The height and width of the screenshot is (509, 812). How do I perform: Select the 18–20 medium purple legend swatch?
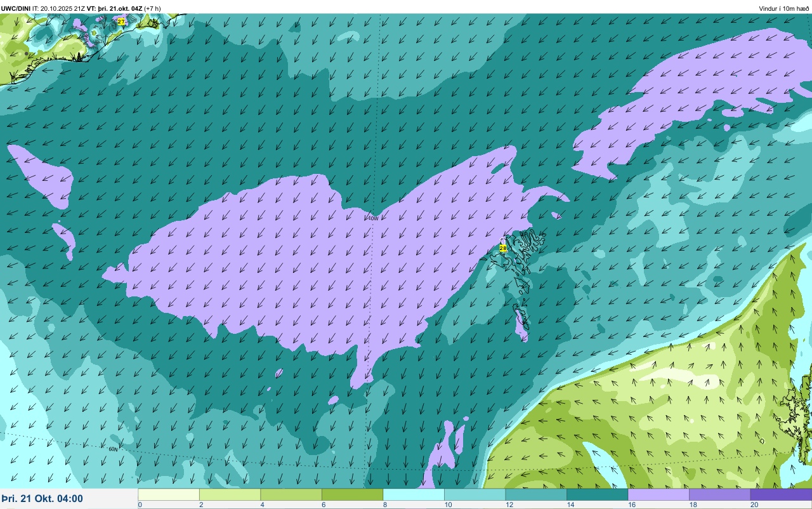719,494
